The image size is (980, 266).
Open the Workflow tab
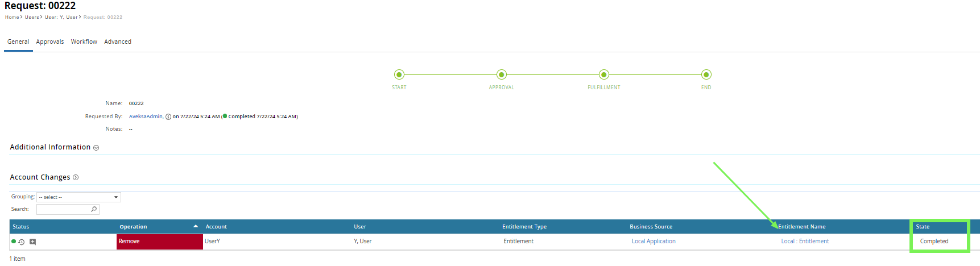84,42
